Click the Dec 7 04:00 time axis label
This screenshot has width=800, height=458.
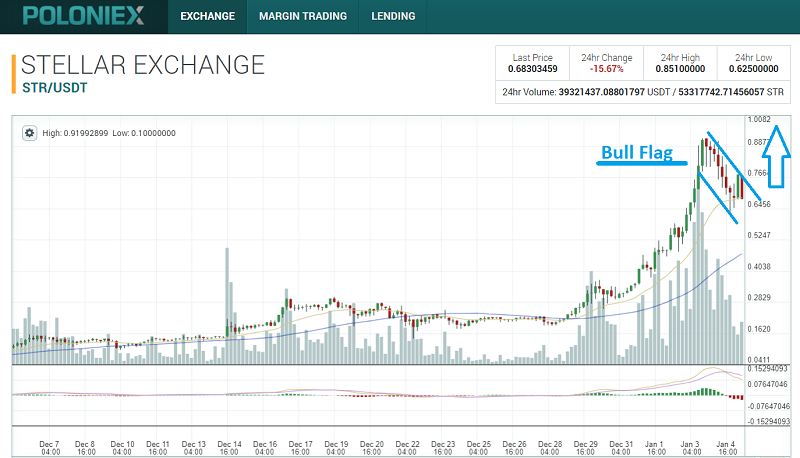click(50, 448)
